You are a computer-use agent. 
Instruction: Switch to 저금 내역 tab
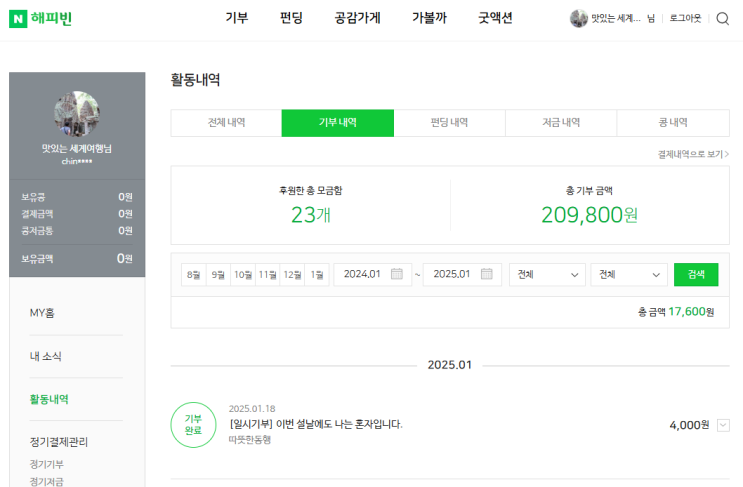tap(561, 123)
